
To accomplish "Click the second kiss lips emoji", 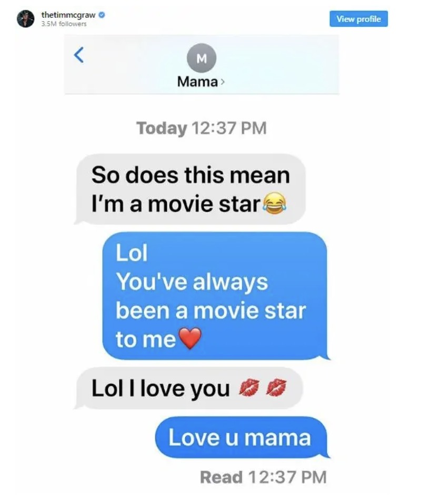I will click(276, 388).
